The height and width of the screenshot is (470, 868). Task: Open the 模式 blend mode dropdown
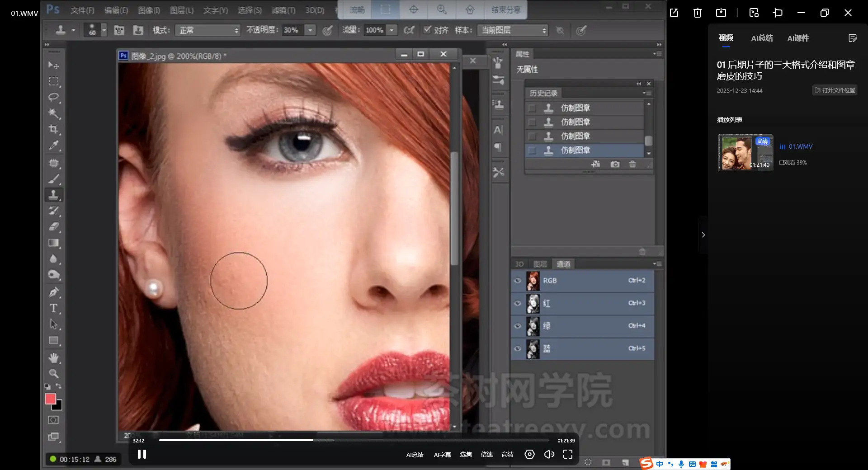208,30
